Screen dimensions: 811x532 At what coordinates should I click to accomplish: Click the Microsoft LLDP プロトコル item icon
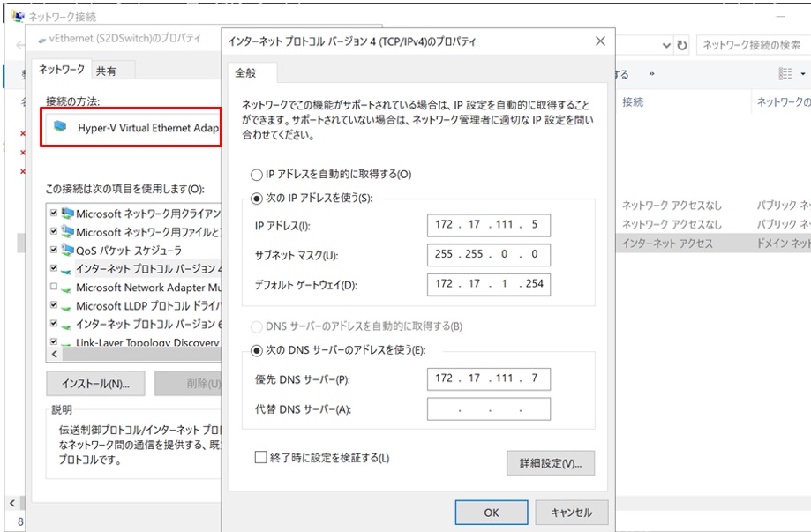pos(67,305)
